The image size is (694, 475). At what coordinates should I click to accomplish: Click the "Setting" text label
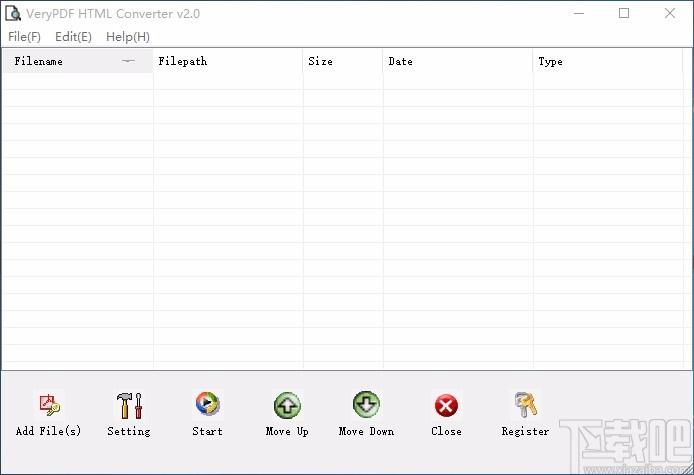129,432
